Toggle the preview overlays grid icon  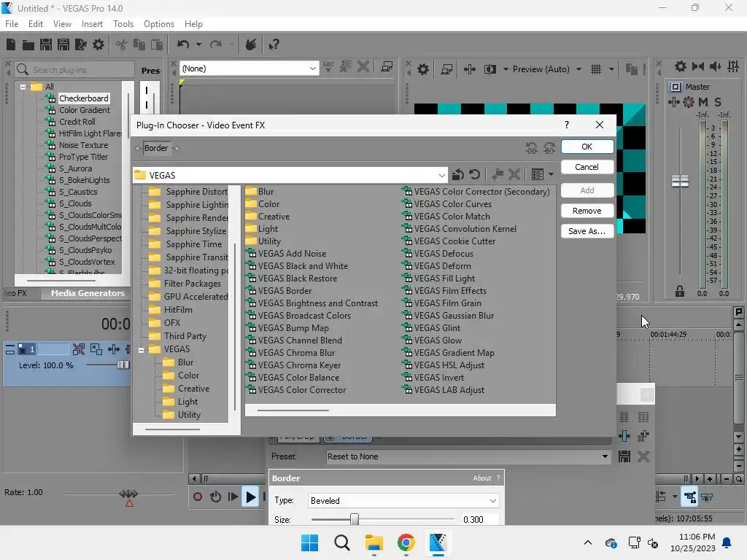596,69
